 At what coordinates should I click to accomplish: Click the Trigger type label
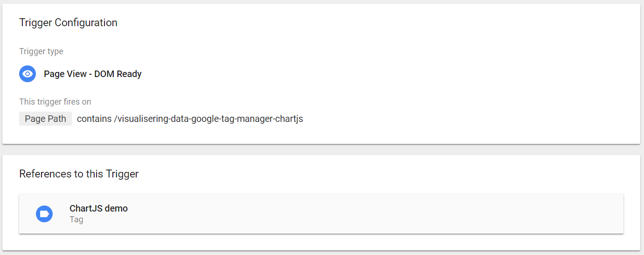click(x=41, y=51)
